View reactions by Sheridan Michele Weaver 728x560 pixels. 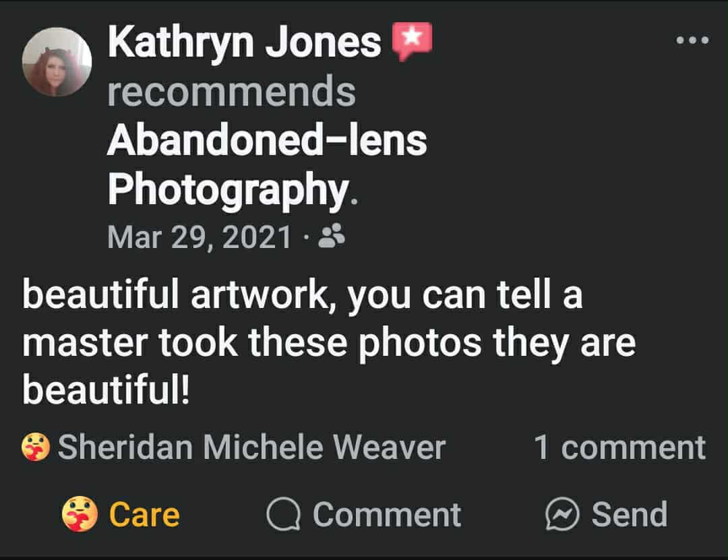(251, 447)
